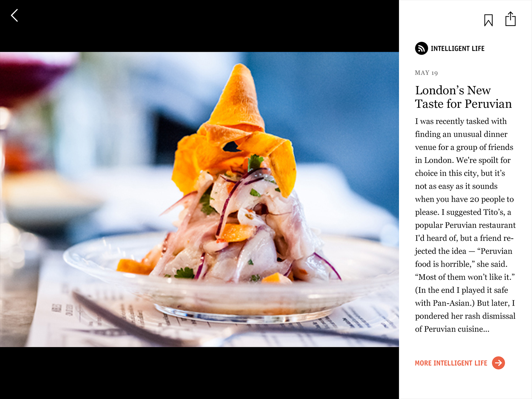Bookmark this article with the bookmark icon
532x399 pixels.
(488, 20)
